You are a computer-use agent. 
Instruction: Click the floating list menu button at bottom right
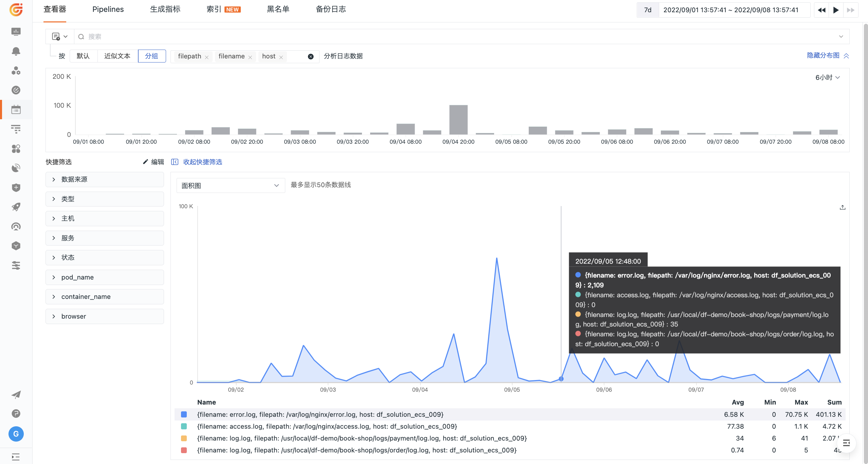coord(846,443)
